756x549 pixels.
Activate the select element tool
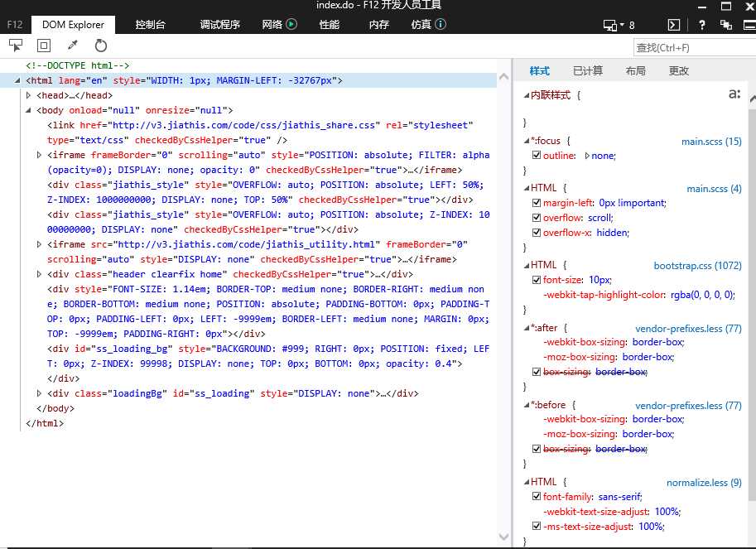click(16, 46)
